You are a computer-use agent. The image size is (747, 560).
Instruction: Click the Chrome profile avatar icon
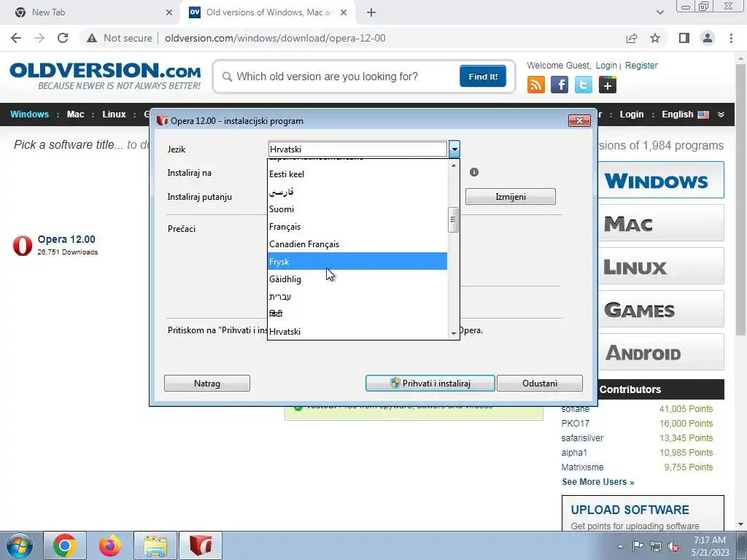coord(708,38)
